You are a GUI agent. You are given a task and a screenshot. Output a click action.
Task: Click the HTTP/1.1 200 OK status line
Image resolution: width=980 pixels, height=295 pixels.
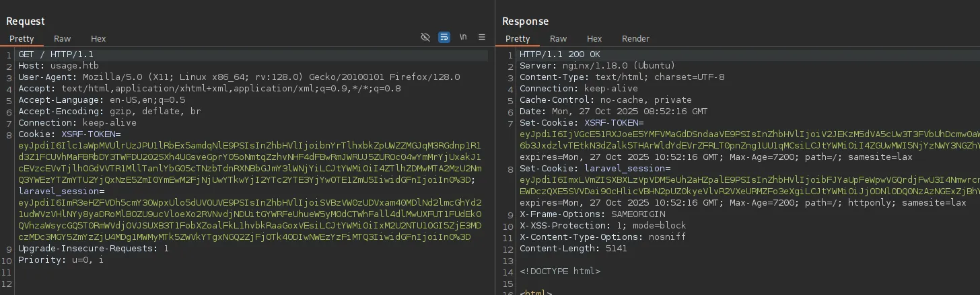pos(559,54)
